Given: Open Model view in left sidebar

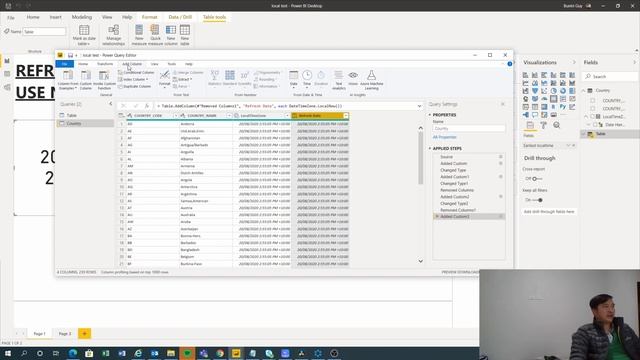Looking at the screenshot, I should pyautogui.click(x=7, y=87).
